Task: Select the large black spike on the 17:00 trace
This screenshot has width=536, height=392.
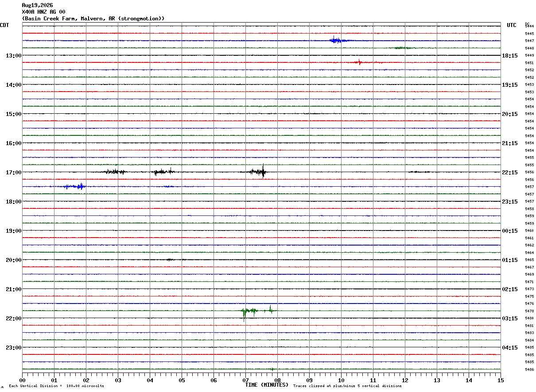Action: [x=263, y=171]
